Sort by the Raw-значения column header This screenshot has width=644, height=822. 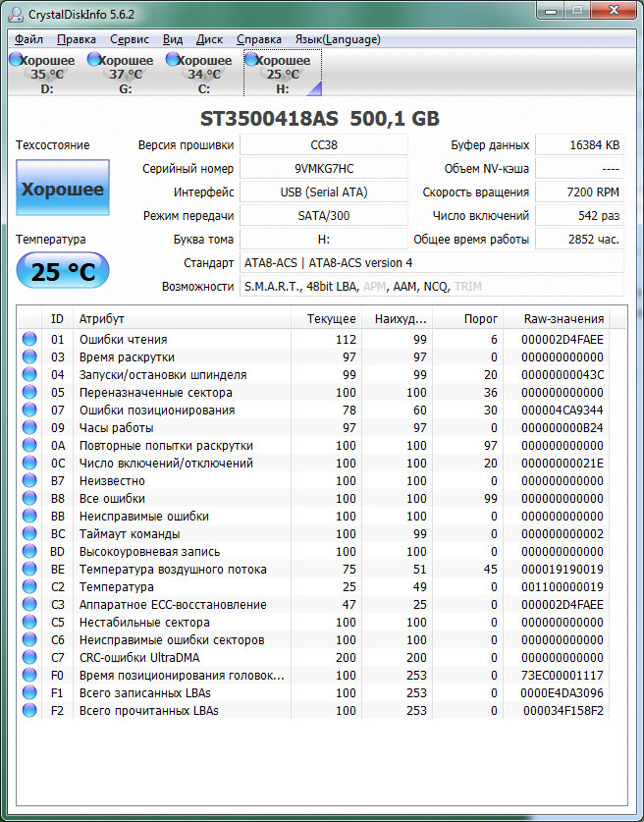tap(563, 319)
